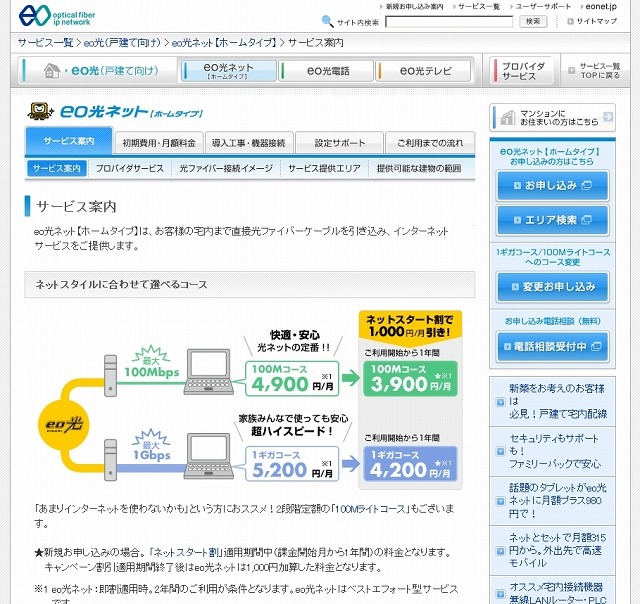Click the new-window icon on お申し込み button
The width and height of the screenshot is (640, 604).
point(586,186)
